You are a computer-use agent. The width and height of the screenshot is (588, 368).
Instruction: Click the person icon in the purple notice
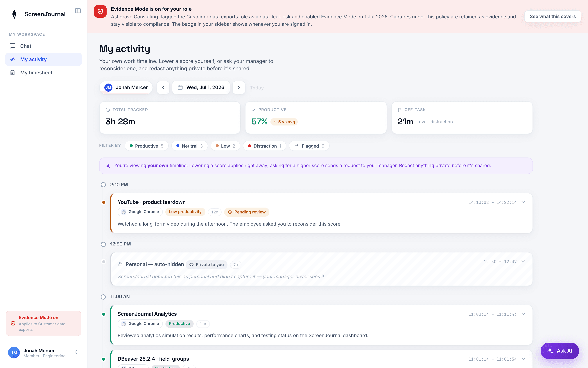(x=108, y=166)
